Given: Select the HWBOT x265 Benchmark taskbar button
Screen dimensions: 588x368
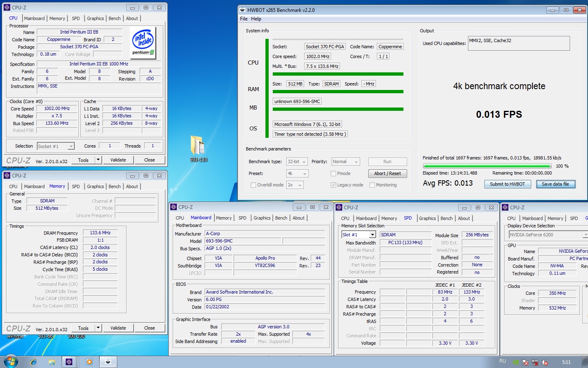Looking at the screenshot, I should [x=108, y=362].
